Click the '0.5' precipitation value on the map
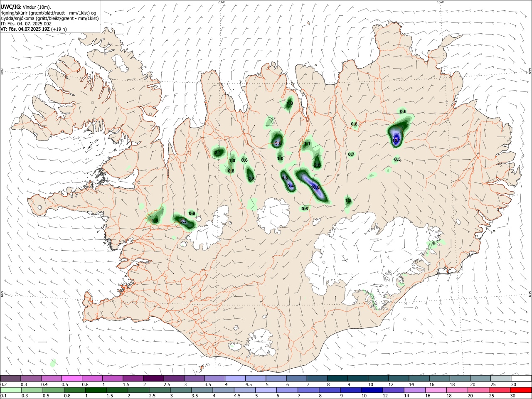Viewport: 532px width, 399px height. [x=397, y=159]
